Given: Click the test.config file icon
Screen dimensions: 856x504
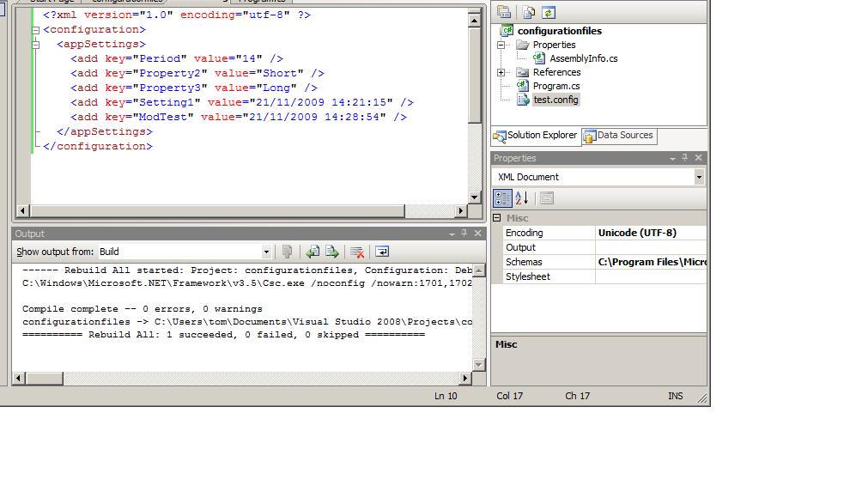Looking at the screenshot, I should point(523,100).
